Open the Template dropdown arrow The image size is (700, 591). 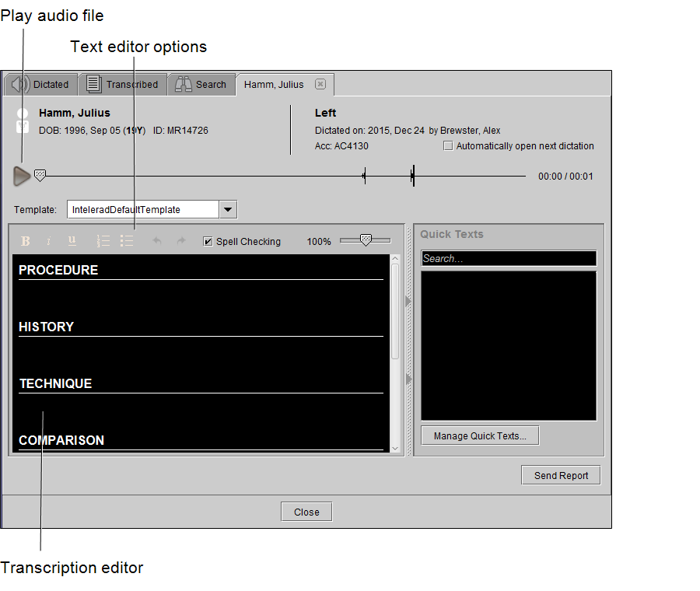pos(228,209)
